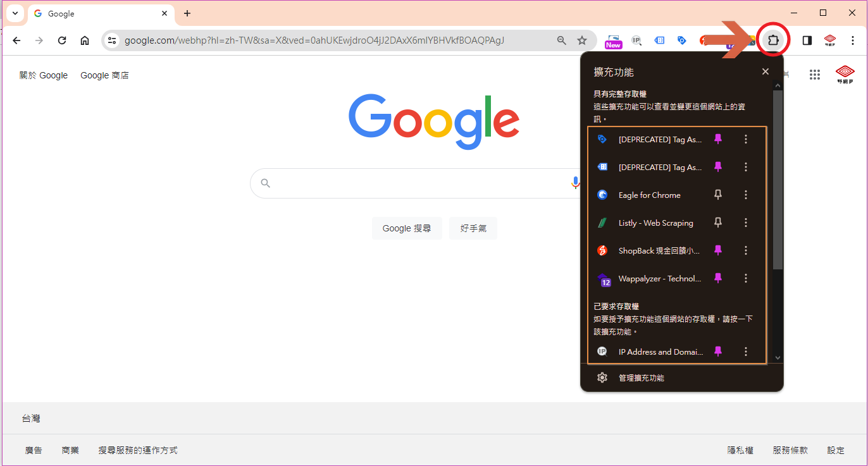Open the Google apps grid
Screen dimensions: 868x466
(815, 75)
